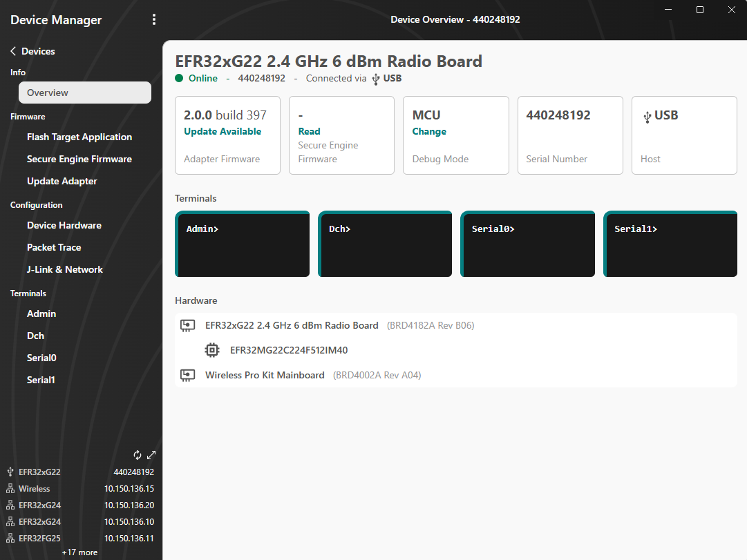Select Wireless device 10.150.136.15

point(81,489)
